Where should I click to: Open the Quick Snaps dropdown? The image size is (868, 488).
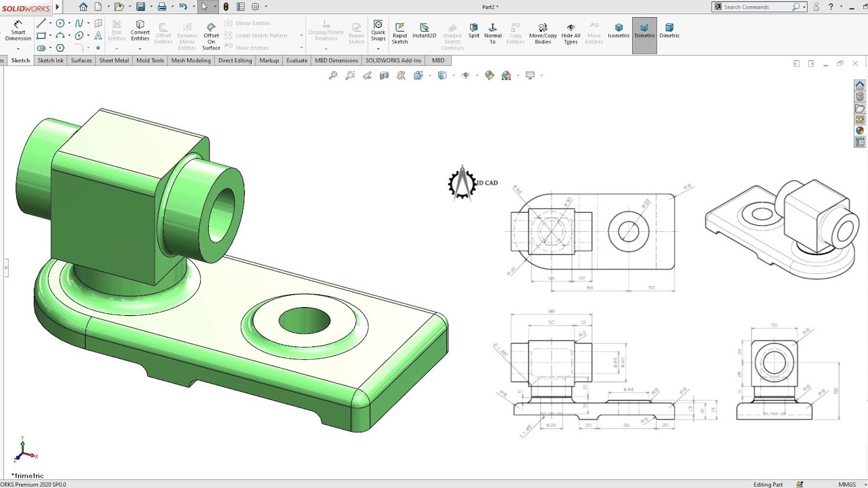pyautogui.click(x=378, y=49)
